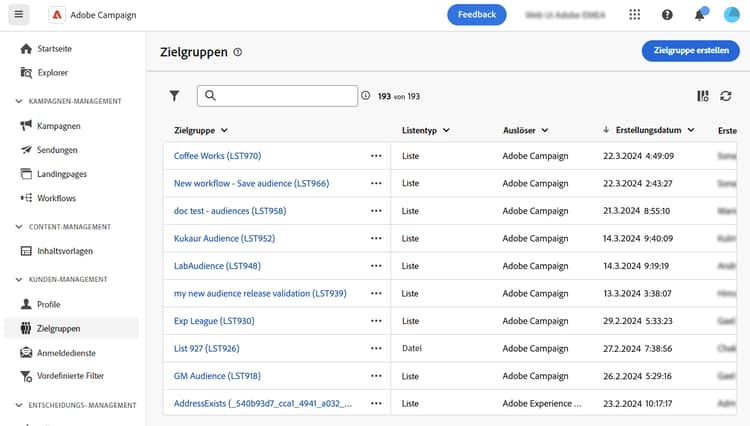Open the Listentyp column dropdown
Screen dimensions: 750x426
[x=445, y=130]
